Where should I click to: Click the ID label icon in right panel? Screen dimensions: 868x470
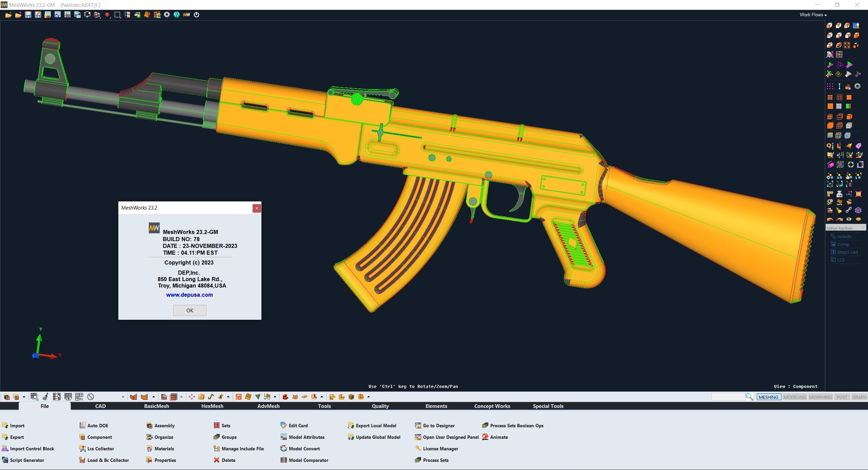[859, 194]
